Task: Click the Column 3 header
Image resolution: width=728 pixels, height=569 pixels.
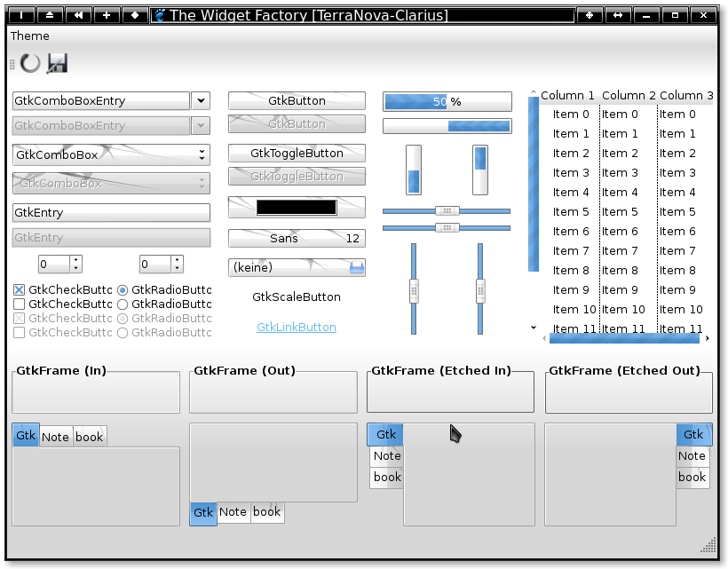Action: [x=685, y=95]
